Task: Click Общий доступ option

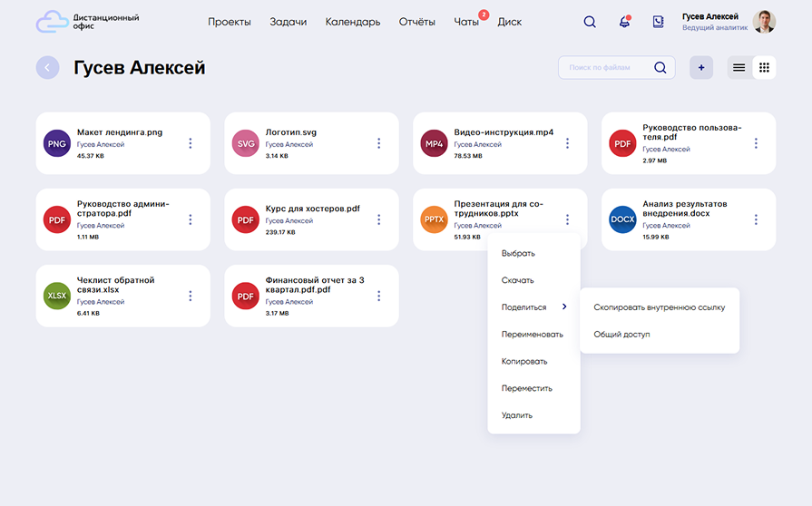Action: pos(621,335)
